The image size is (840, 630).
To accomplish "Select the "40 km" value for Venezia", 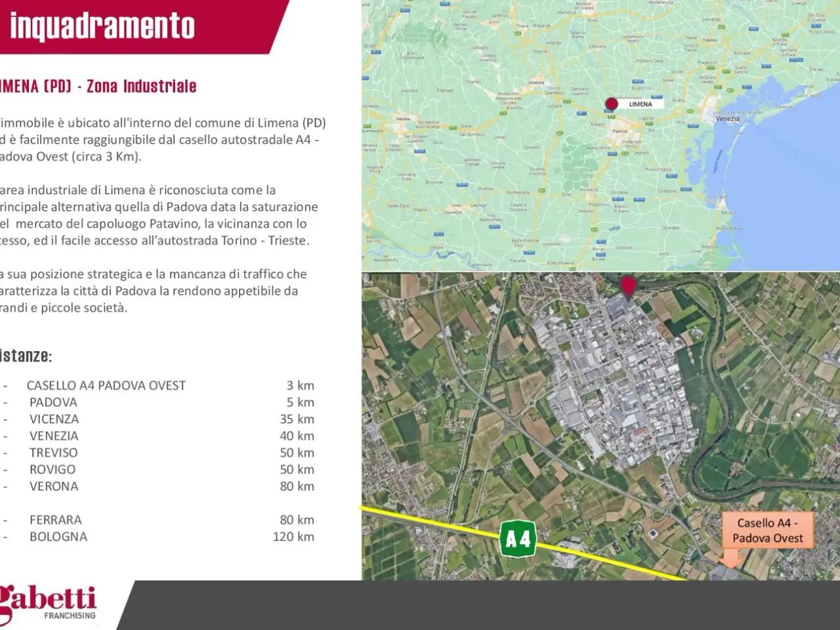I will 297,436.
